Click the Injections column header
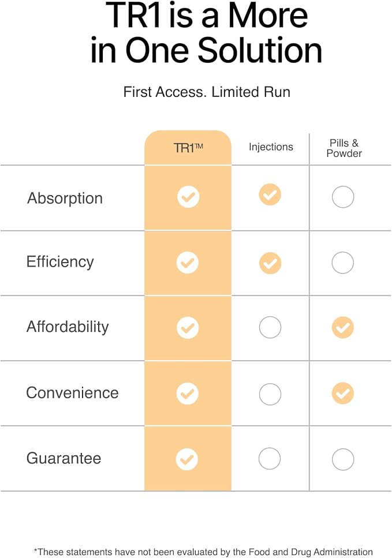 (271, 147)
